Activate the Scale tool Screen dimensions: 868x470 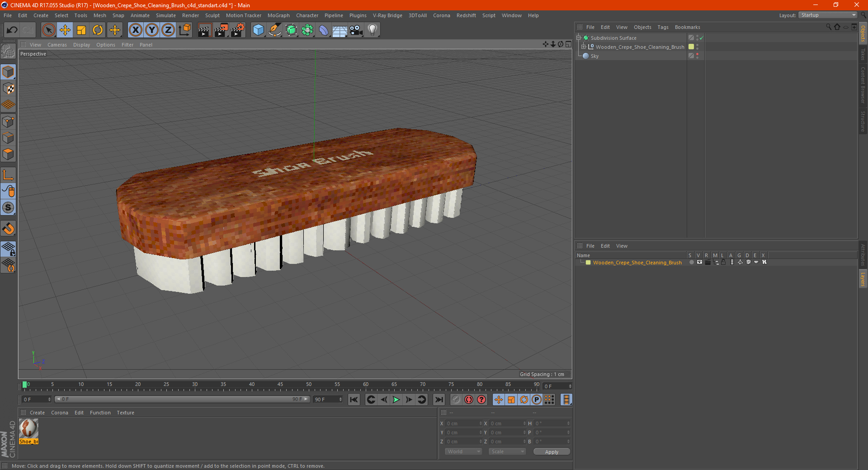[81, 30]
